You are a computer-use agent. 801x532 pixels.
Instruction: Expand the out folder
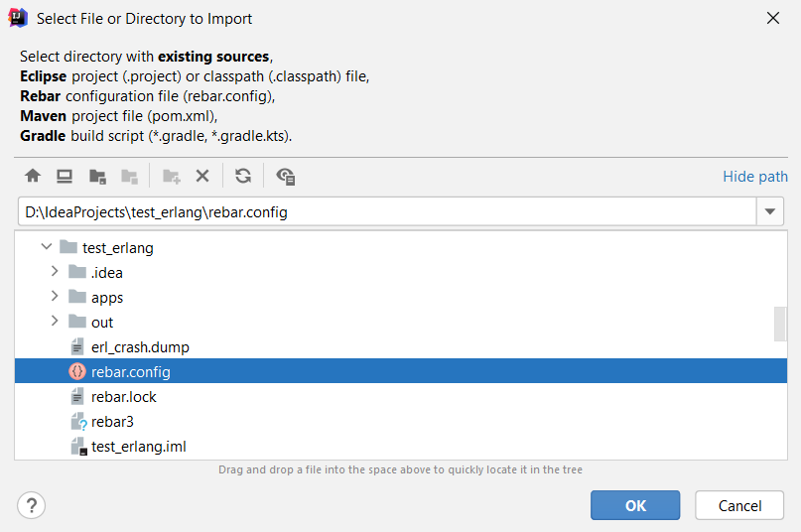point(56,322)
